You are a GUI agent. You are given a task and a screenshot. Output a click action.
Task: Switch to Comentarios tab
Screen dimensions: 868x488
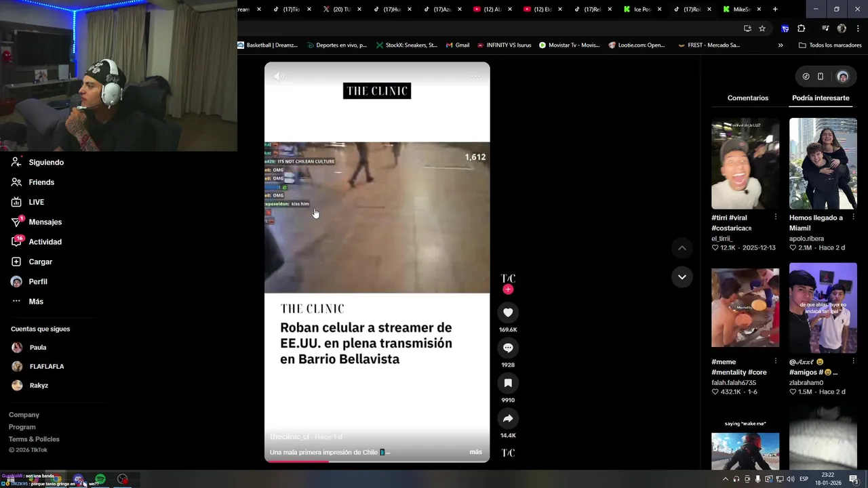(748, 98)
